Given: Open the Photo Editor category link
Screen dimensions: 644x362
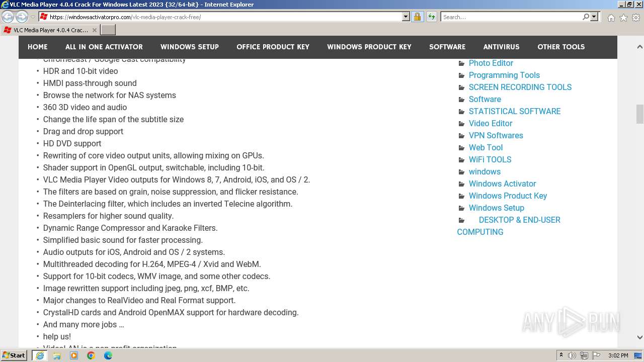Looking at the screenshot, I should 491,63.
